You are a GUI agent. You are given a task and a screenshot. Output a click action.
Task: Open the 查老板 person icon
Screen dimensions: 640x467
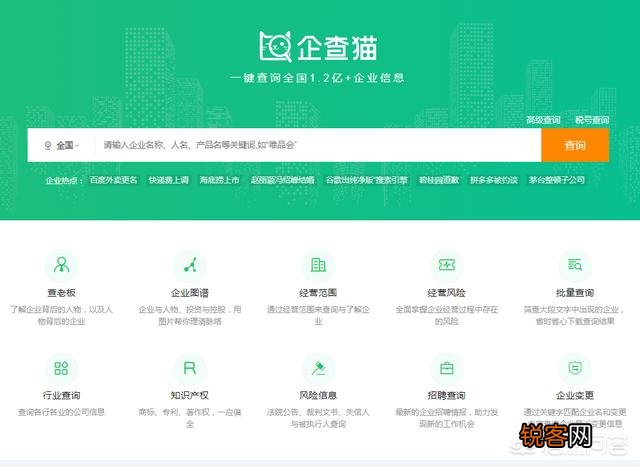coord(62,265)
